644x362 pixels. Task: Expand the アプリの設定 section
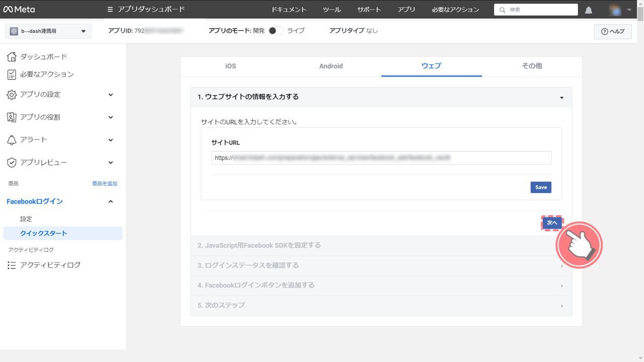(x=111, y=95)
